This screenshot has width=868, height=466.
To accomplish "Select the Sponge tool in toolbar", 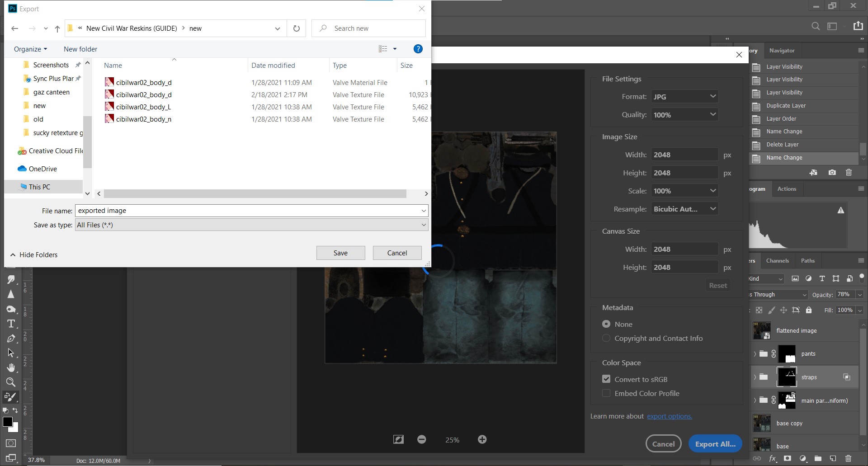I will (11, 309).
